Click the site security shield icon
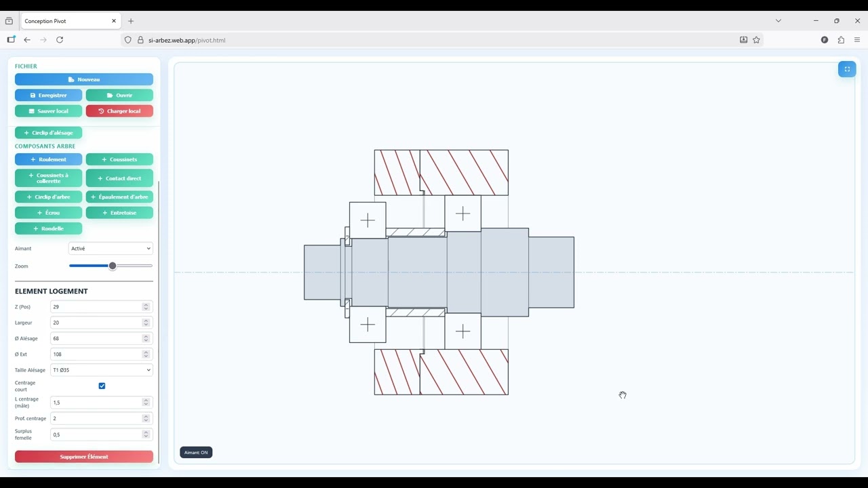Image resolution: width=868 pixels, height=488 pixels. pos(128,40)
